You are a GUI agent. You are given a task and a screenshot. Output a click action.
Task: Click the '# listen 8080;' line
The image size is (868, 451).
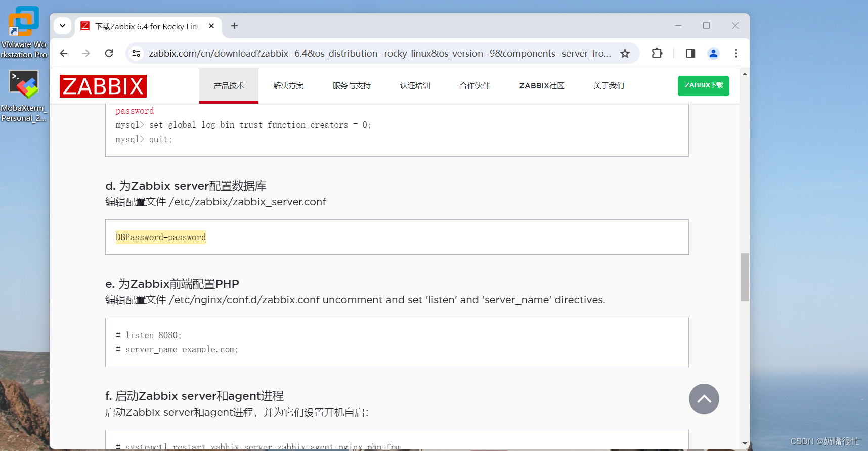click(x=149, y=335)
